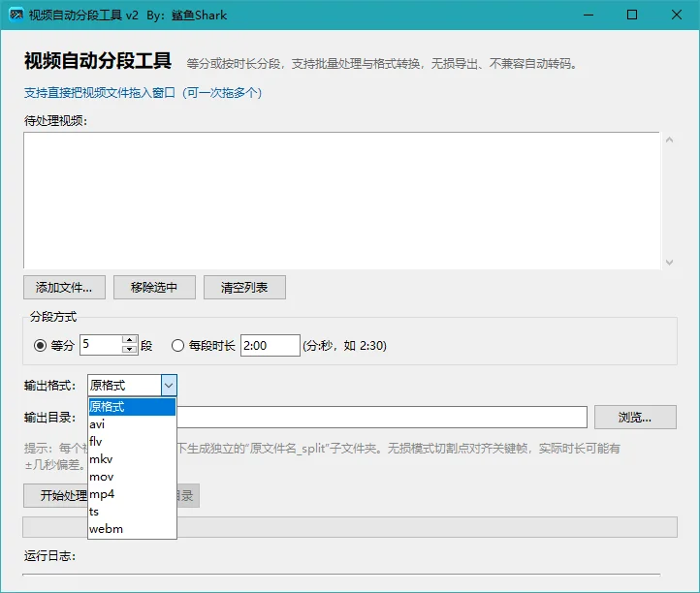Viewport: 700px width, 593px height.
Task: Click the app icon in title bar
Action: (x=16, y=15)
